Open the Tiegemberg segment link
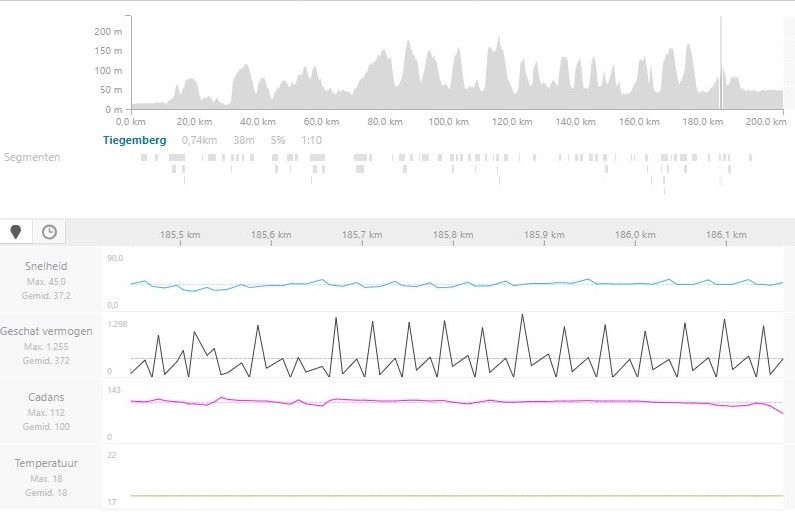 tap(134, 140)
